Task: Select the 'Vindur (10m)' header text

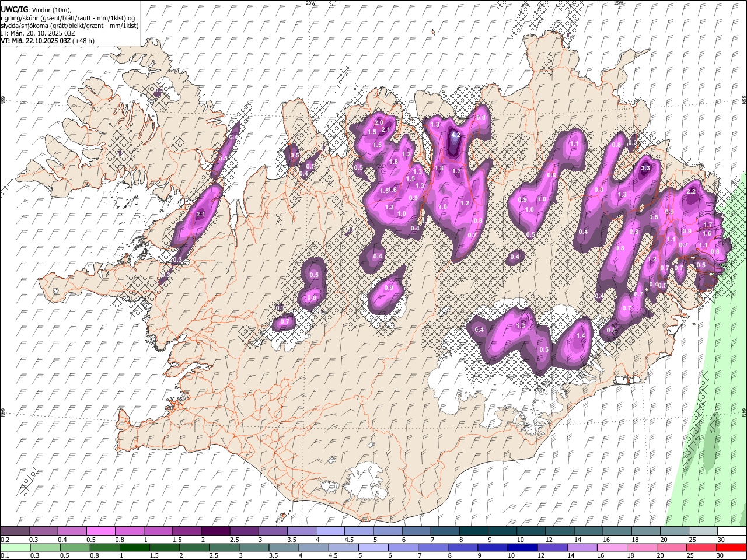Action: [51, 9]
